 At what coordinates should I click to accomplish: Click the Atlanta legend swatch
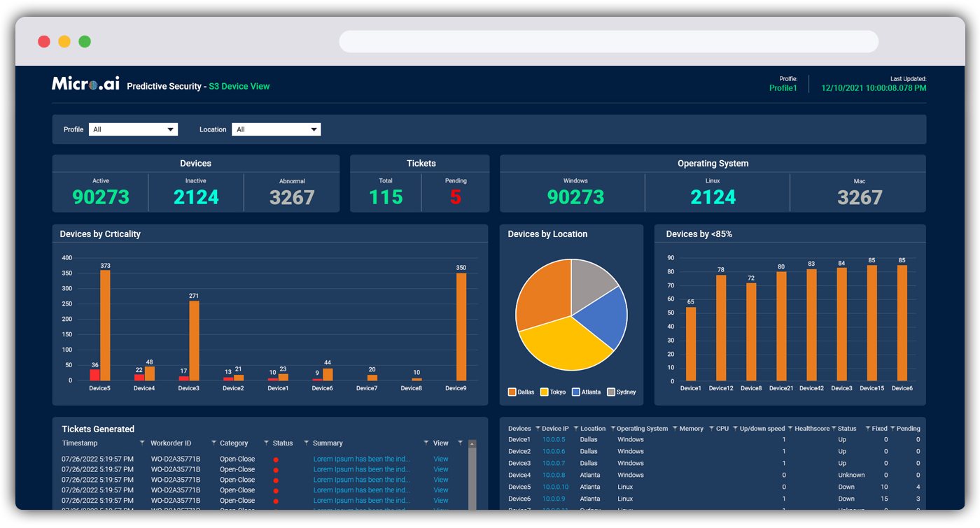(576, 392)
